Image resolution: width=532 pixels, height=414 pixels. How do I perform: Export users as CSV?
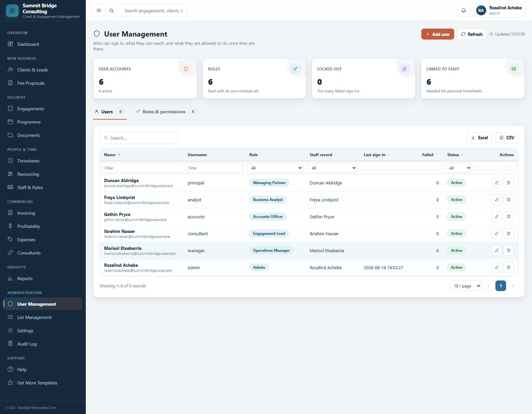coord(507,138)
